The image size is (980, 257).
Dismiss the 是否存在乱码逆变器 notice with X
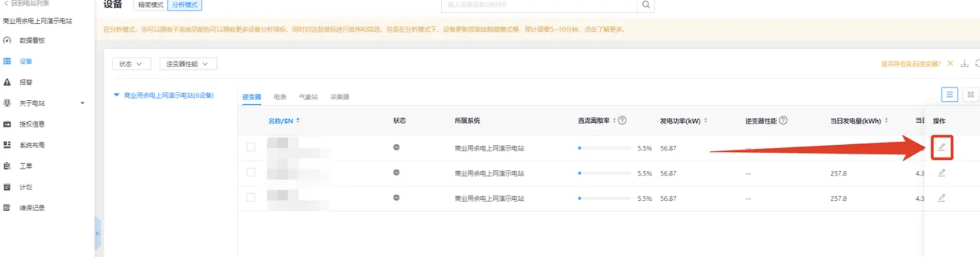[950, 63]
